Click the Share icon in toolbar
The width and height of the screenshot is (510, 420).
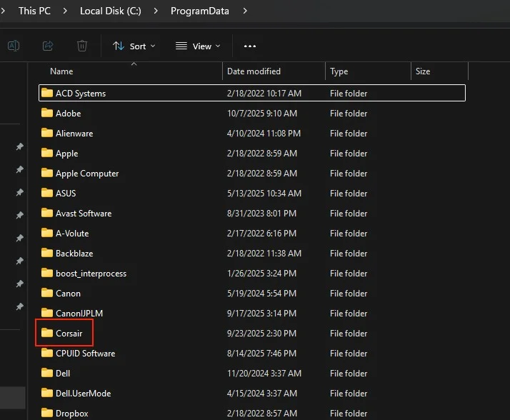tap(48, 46)
